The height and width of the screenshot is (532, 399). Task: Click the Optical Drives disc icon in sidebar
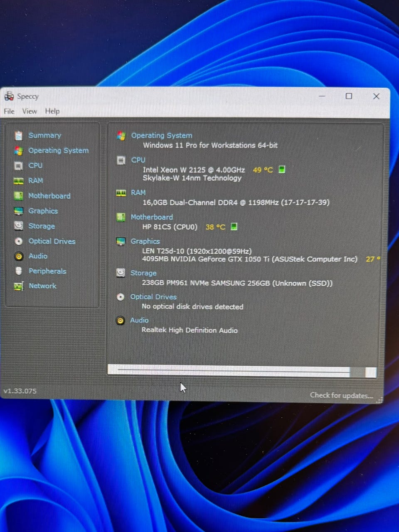18,241
